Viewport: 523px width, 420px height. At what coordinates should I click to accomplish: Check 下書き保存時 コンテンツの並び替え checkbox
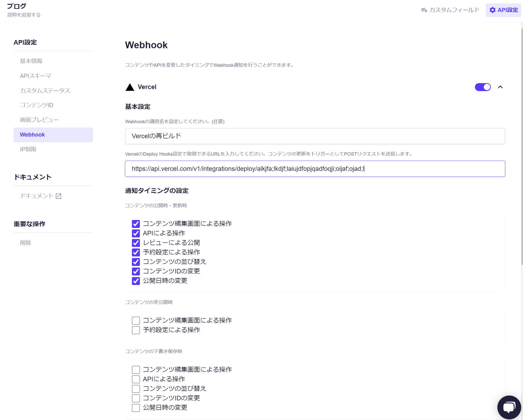(x=136, y=389)
